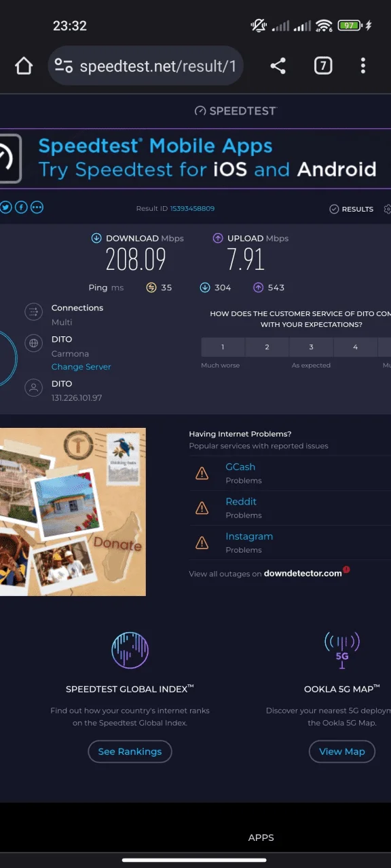The image size is (391, 868).
Task: Click the APPS footer heading
Action: pos(261,837)
